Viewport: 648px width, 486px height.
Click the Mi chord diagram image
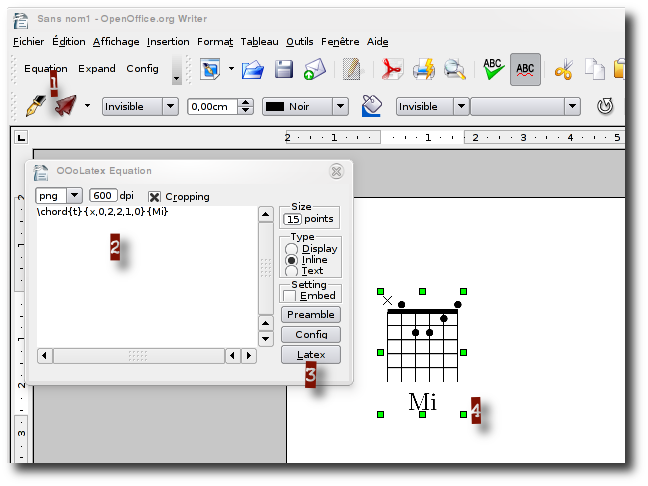422,353
